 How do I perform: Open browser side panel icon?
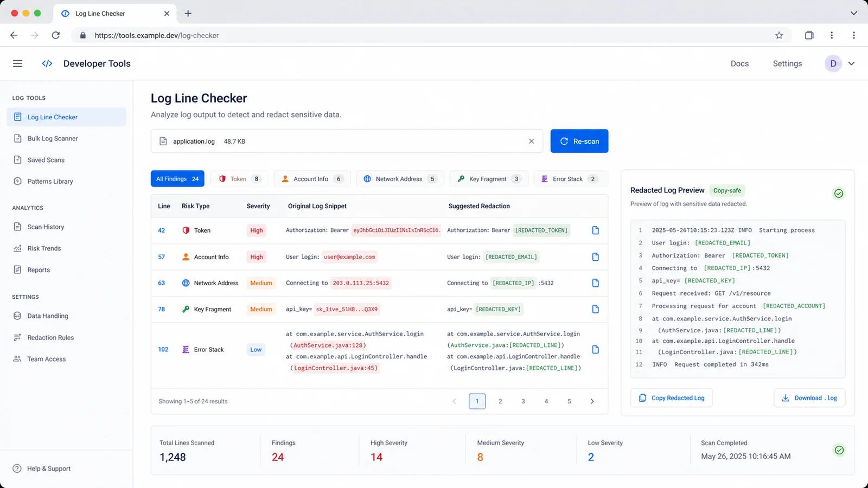click(809, 35)
